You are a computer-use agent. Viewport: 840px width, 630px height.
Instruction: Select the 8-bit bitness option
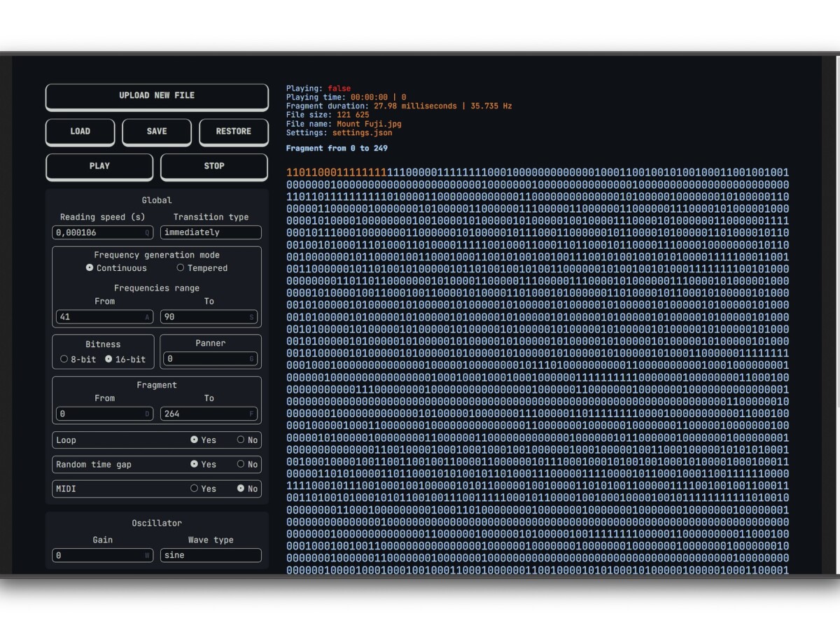(x=64, y=359)
